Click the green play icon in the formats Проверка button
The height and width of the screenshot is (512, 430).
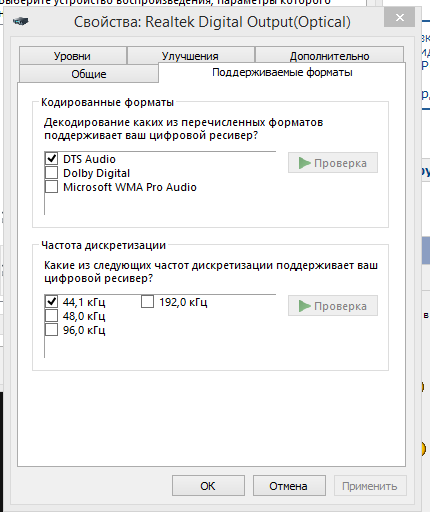click(x=305, y=163)
